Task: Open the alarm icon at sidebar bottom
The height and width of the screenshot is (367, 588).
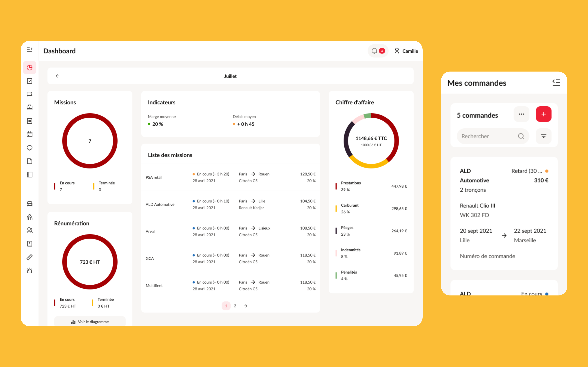Action: click(x=29, y=270)
